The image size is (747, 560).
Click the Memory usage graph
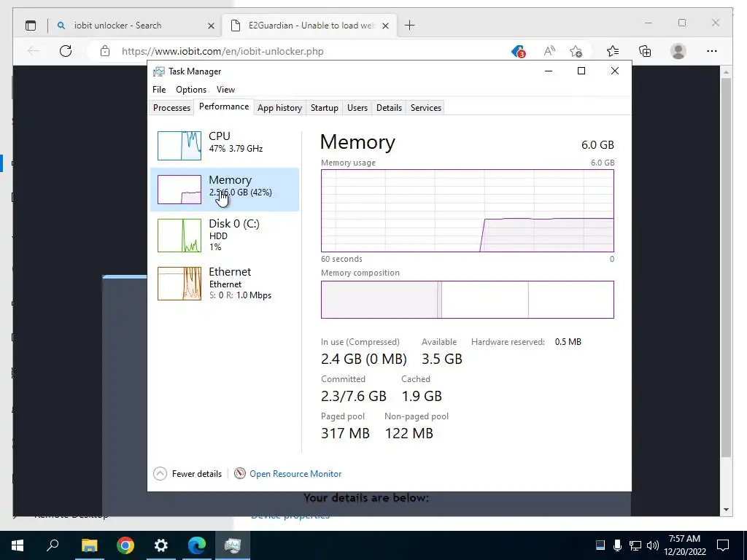pyautogui.click(x=468, y=211)
